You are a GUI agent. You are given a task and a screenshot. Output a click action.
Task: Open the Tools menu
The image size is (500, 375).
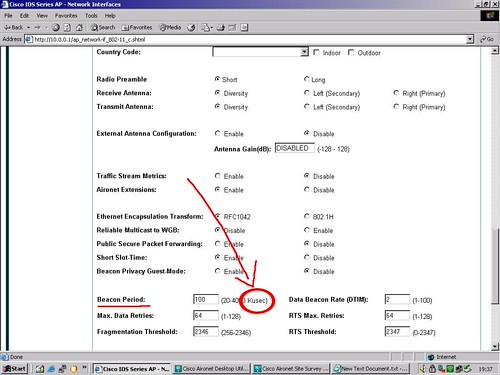click(x=91, y=16)
